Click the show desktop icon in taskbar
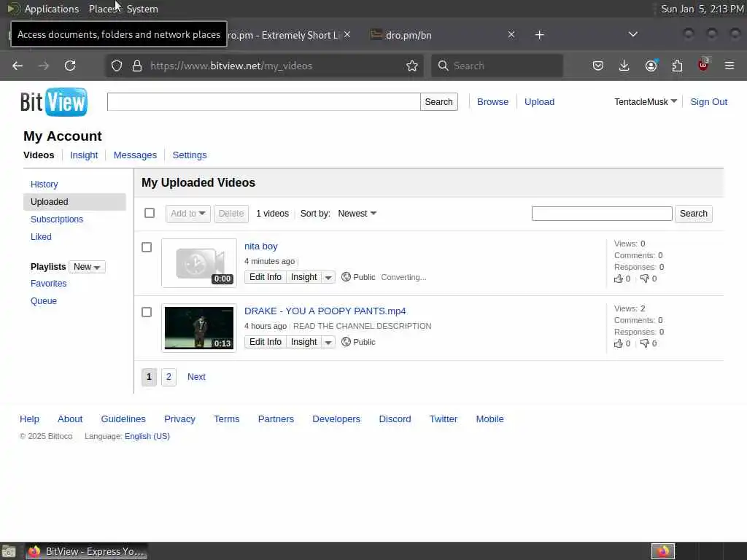The width and height of the screenshot is (747, 560). click(x=9, y=551)
